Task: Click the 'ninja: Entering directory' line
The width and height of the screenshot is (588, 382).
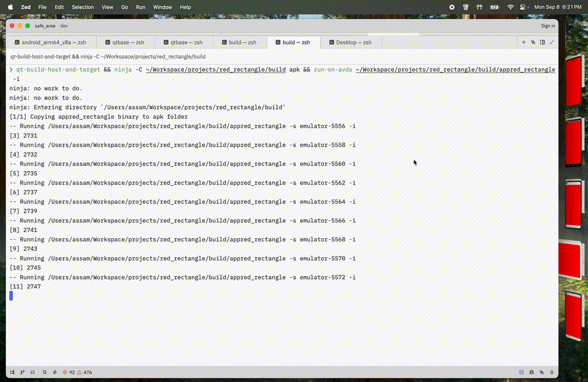Action: [x=148, y=107]
